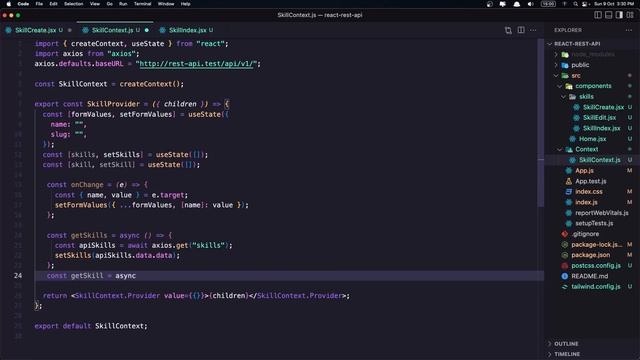Open the File menu
This screenshot has width=640, height=360.
39,4
